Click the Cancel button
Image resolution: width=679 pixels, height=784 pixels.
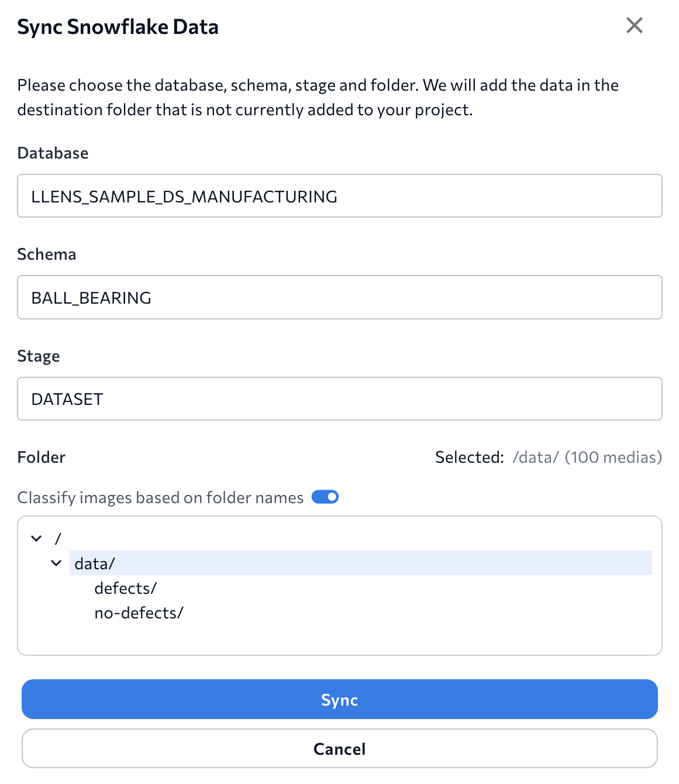coord(339,748)
